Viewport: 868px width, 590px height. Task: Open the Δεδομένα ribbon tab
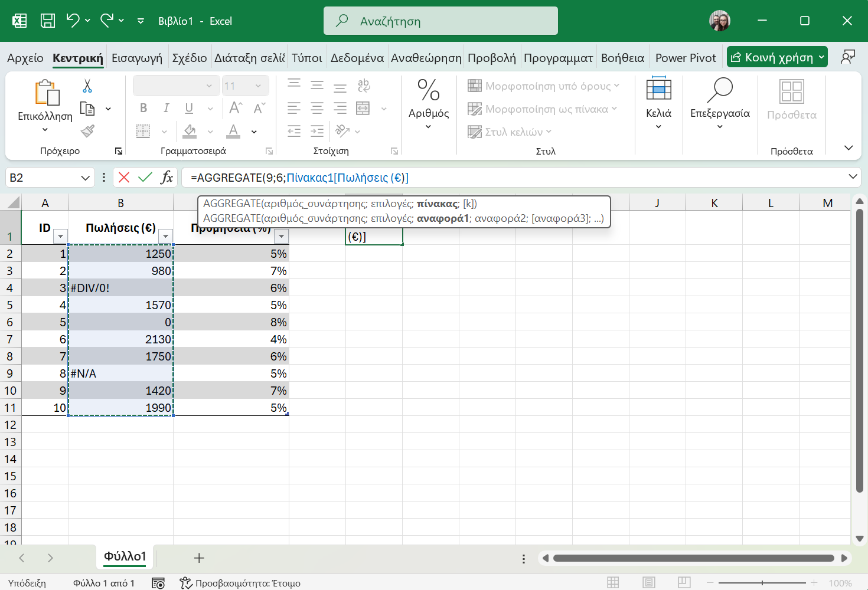click(357, 58)
